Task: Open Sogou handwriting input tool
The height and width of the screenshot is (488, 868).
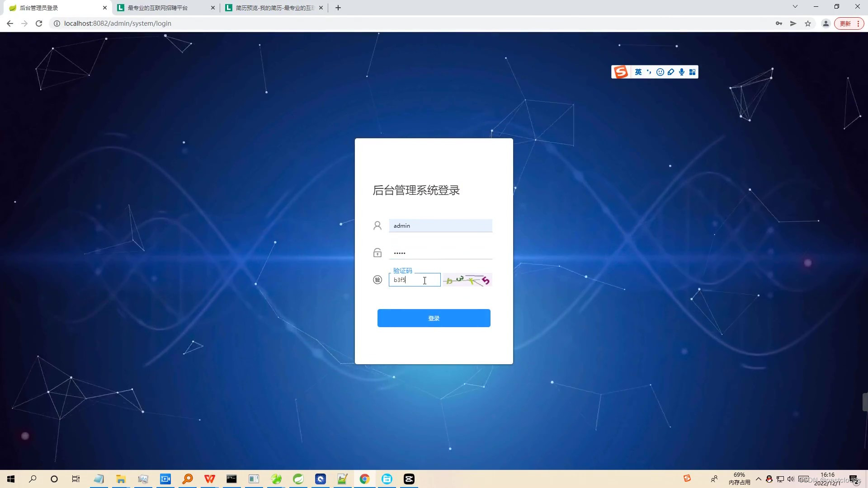Action: (670, 71)
